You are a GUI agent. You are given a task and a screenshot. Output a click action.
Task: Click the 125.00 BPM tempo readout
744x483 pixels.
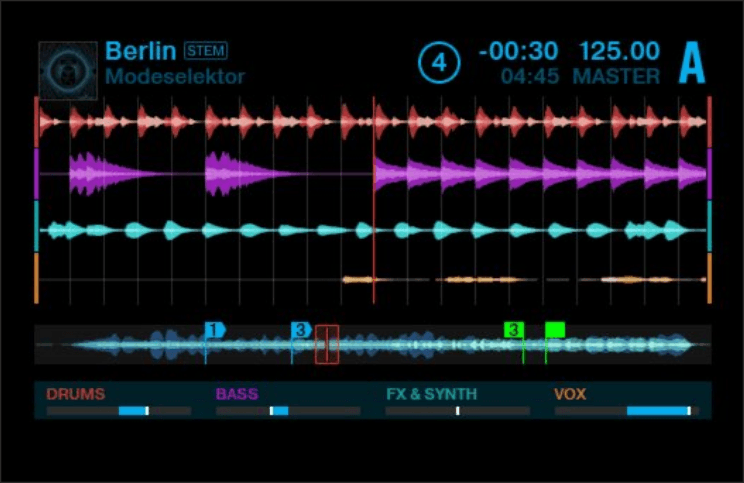(618, 52)
